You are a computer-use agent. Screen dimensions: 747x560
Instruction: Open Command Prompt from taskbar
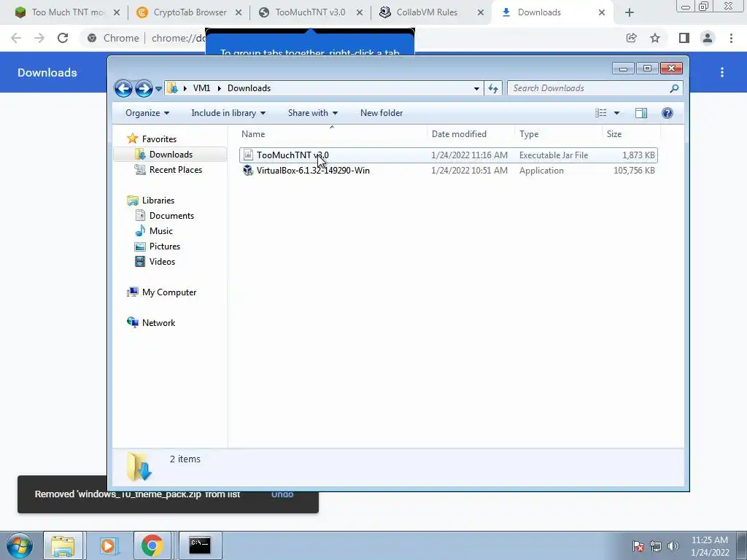(200, 545)
